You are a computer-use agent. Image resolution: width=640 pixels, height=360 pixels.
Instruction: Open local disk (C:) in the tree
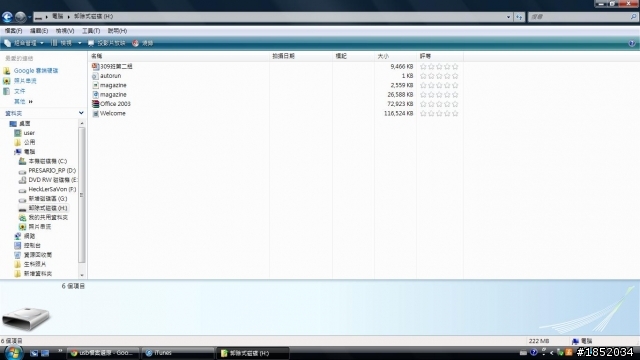click(43, 161)
